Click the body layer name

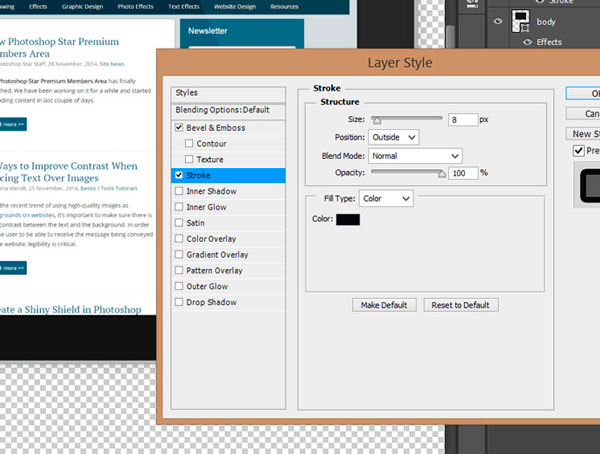(546, 22)
